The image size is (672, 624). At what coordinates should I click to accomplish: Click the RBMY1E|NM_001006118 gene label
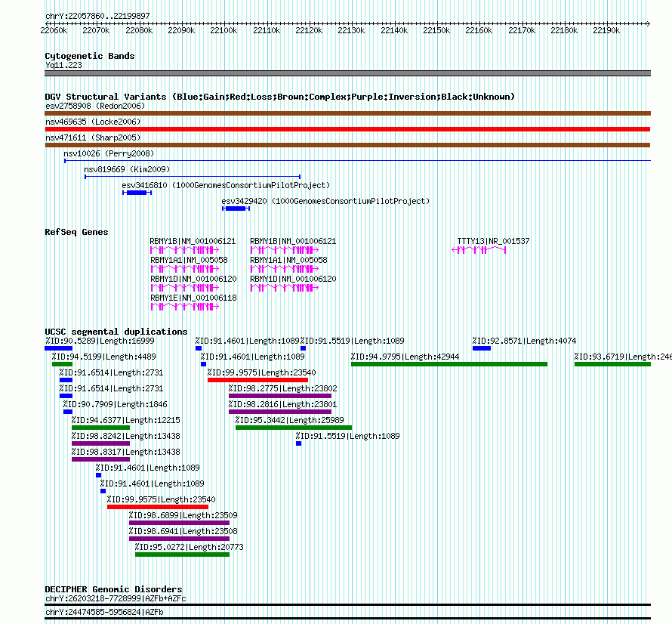[193, 298]
